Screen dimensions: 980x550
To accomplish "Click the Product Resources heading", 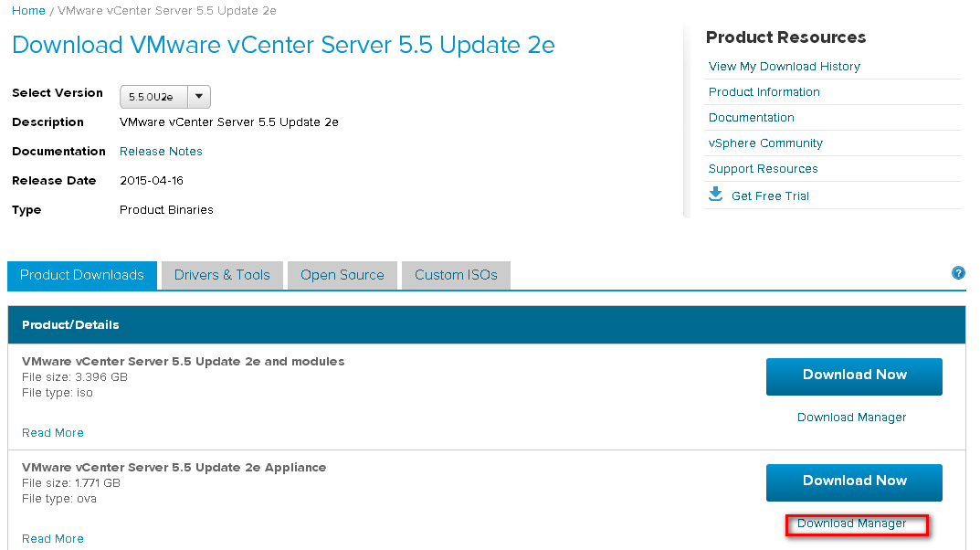I will (x=785, y=37).
